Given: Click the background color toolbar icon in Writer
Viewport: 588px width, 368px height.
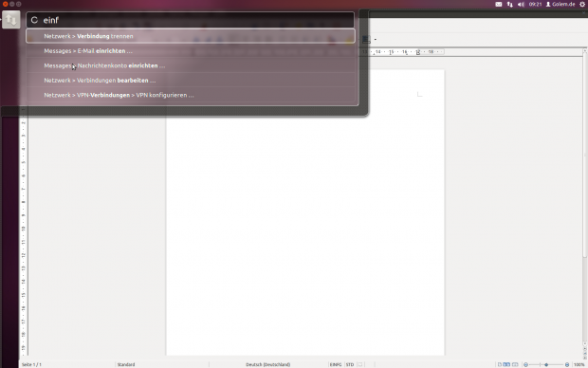Looking at the screenshot, I should tap(366, 40).
